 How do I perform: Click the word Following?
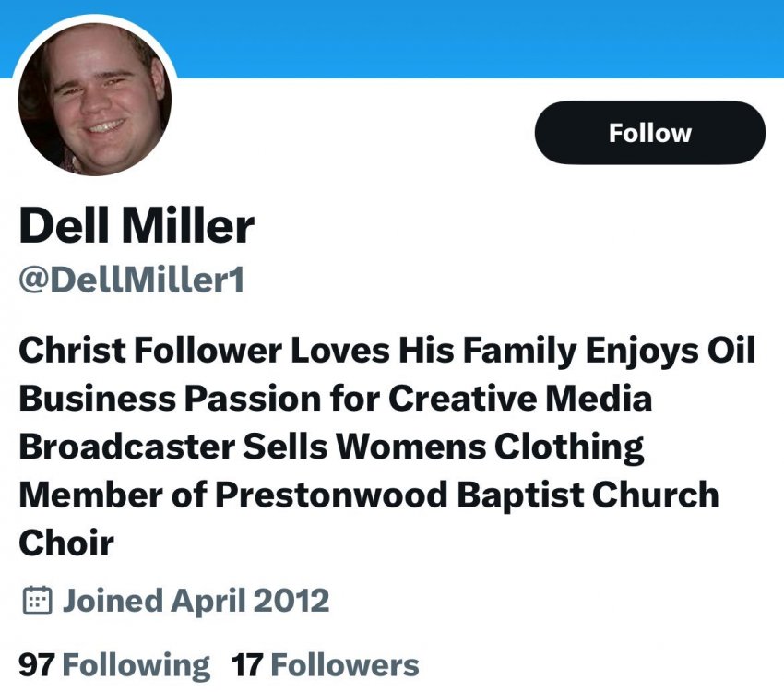point(136,664)
